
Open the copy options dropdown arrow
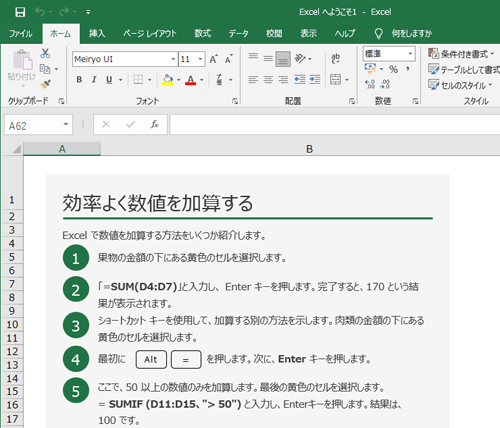pos(56,69)
